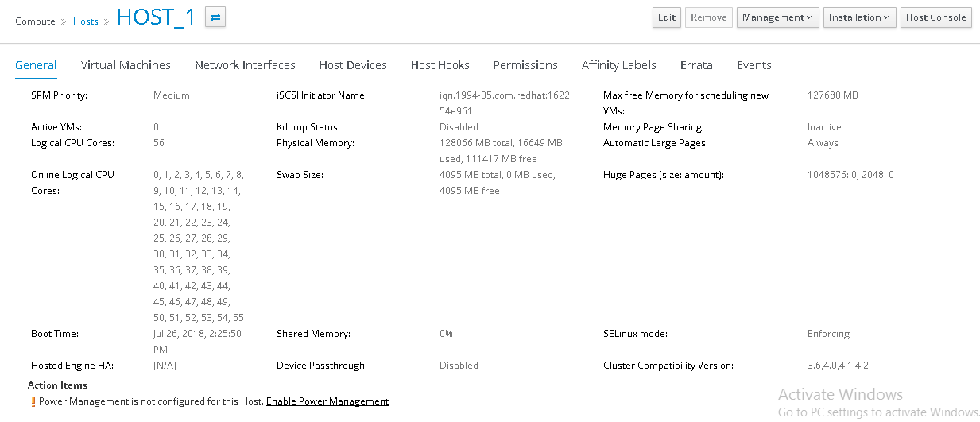Expand the Installation dropdown
Screen dimensions: 980x422
(x=858, y=17)
